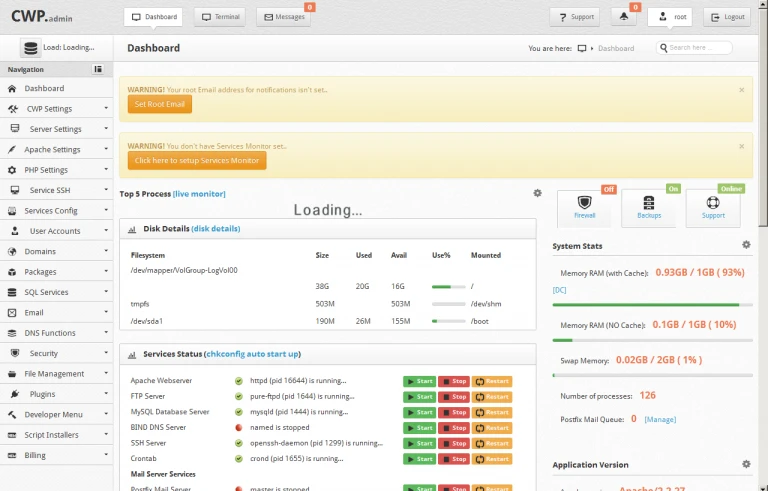
Task: Click the DNS Functions icon
Action: (12, 333)
